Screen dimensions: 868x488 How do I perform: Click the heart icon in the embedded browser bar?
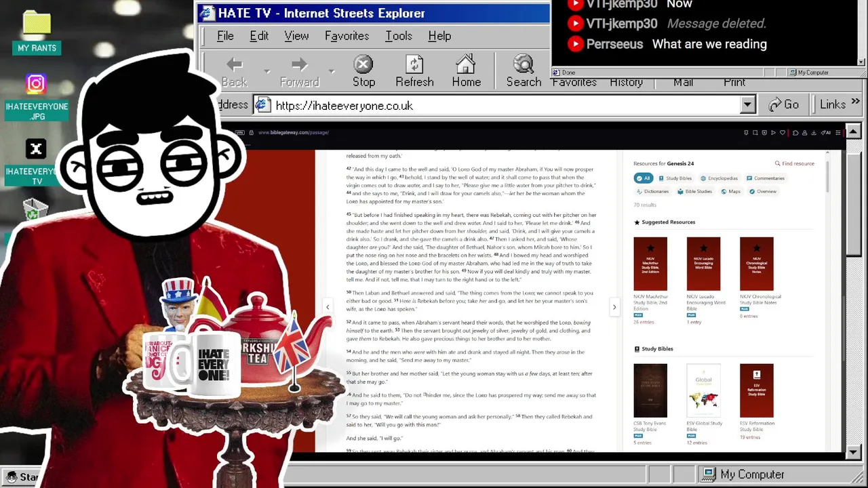783,133
